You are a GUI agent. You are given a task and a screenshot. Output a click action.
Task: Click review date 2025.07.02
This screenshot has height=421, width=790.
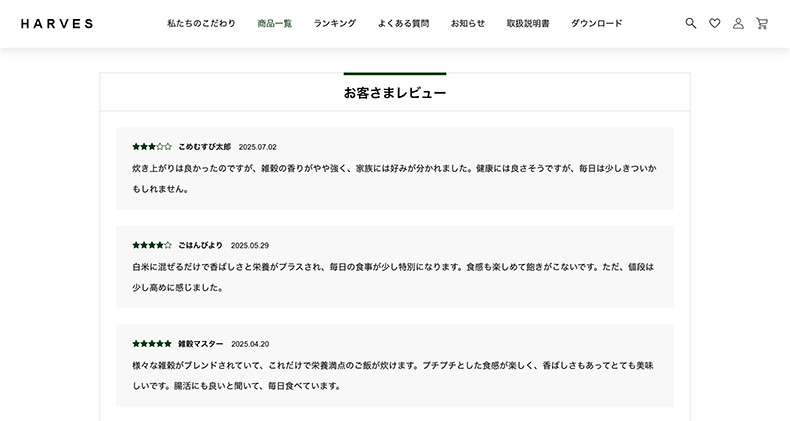(x=257, y=147)
